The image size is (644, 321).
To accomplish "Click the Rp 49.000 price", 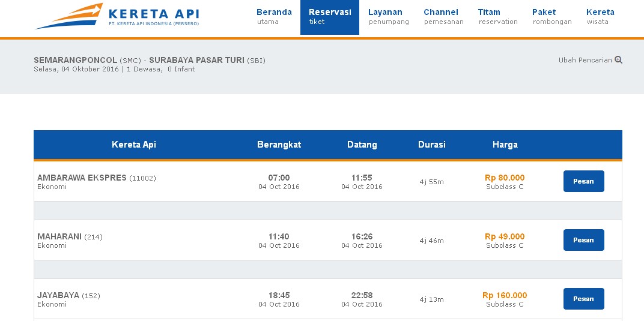I will tap(505, 236).
